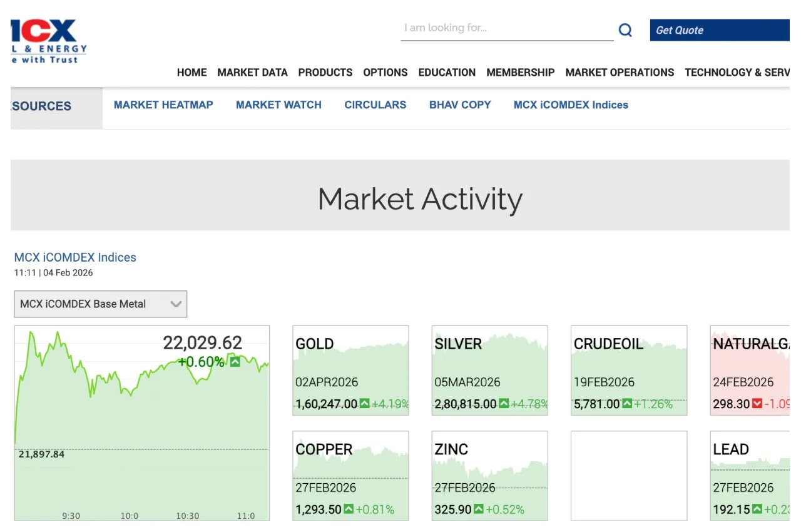This screenshot has width=801, height=532.
Task: Follow the MCX iCOMDEX Indices heading link
Action: pyautogui.click(x=75, y=257)
